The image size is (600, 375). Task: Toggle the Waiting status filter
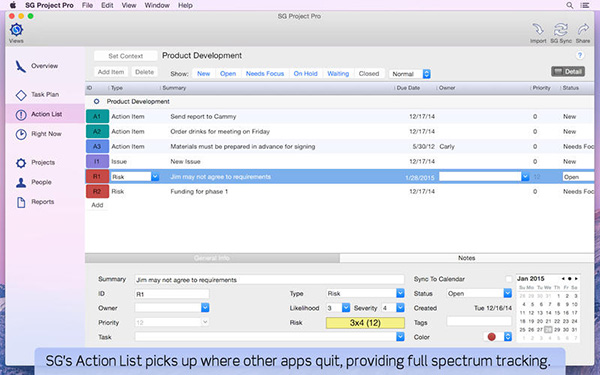tap(338, 73)
